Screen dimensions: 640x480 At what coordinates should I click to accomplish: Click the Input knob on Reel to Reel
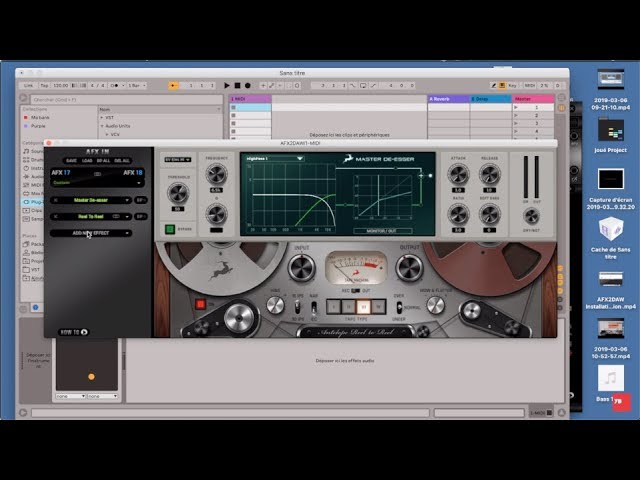point(301,267)
